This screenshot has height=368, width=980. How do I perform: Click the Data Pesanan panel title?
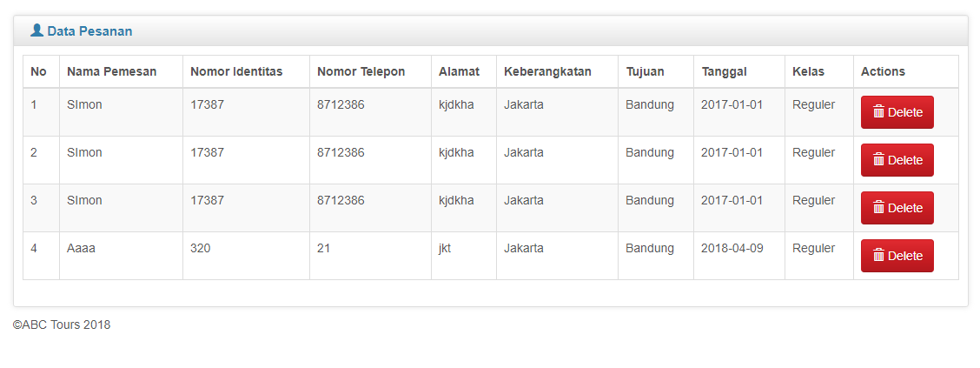tap(89, 31)
